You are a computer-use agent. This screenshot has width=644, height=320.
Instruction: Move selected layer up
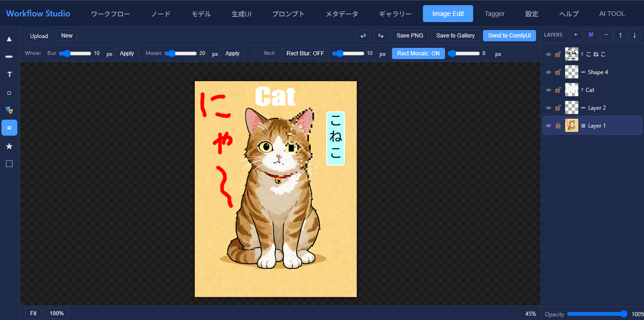point(621,35)
